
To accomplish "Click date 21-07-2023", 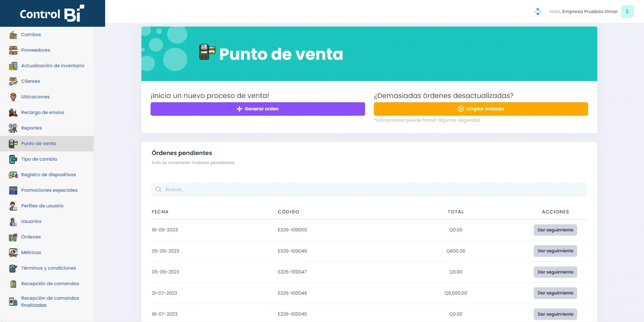I will (x=164, y=293).
